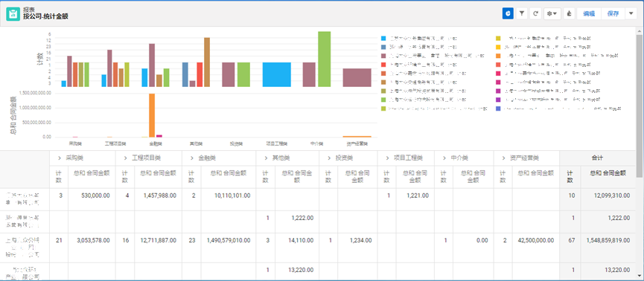This screenshot has height=281, width=644.
Task: Click the count cell showing 16
Action: pyautogui.click(x=125, y=248)
